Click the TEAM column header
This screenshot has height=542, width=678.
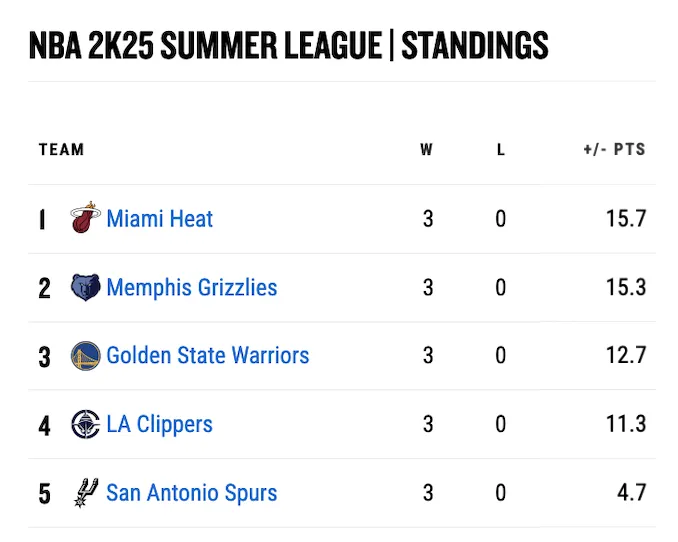pos(61,150)
